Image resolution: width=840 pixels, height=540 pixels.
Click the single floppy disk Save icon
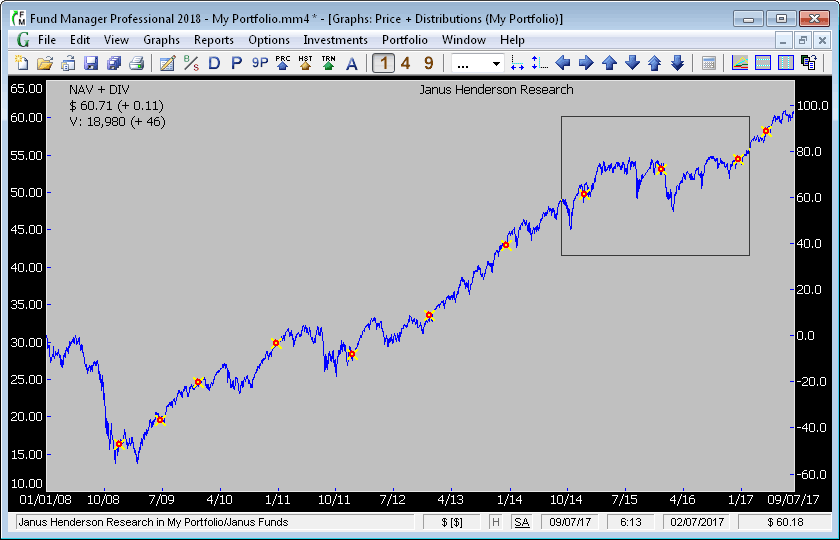[91, 63]
